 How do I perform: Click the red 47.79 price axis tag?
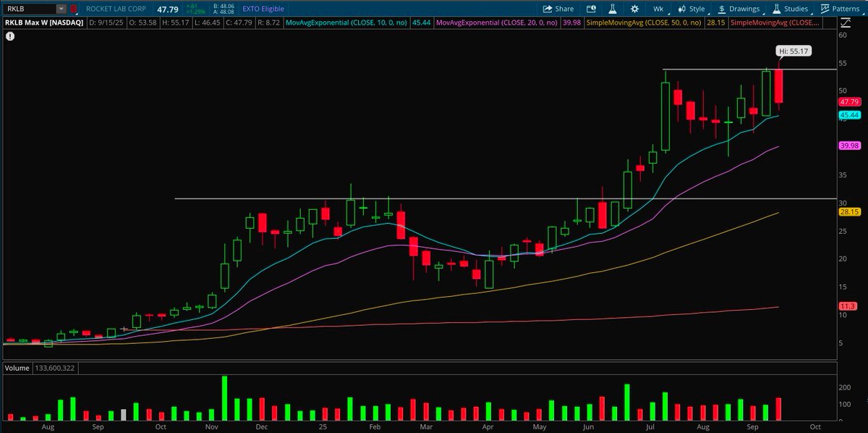click(848, 103)
